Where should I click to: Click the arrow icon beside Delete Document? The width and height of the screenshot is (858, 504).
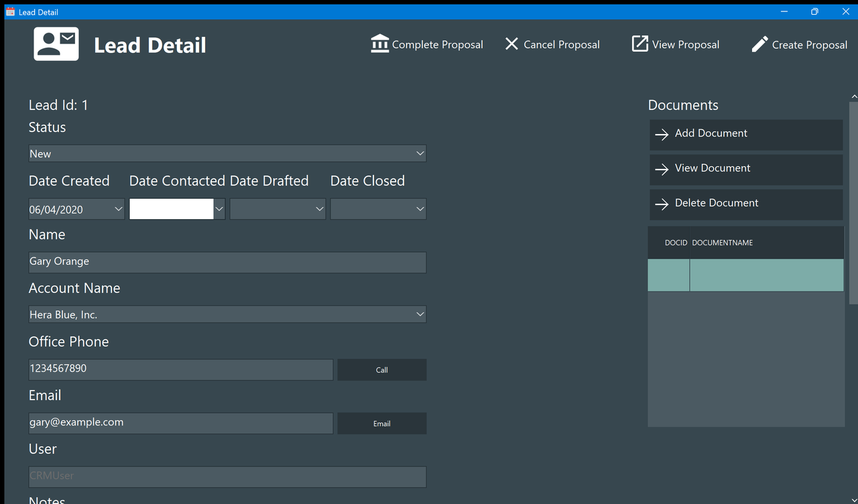pos(662,204)
